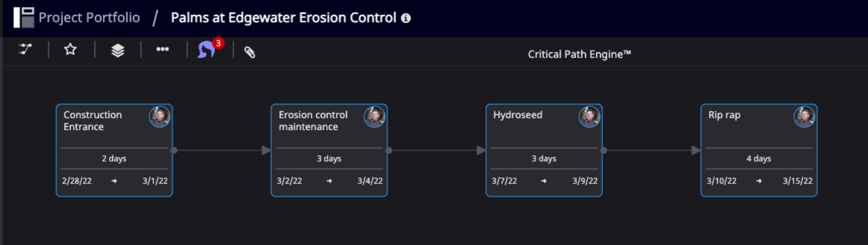The width and height of the screenshot is (868, 245).
Task: Click the 3/10/22 start date on Rip rap
Action: click(722, 181)
